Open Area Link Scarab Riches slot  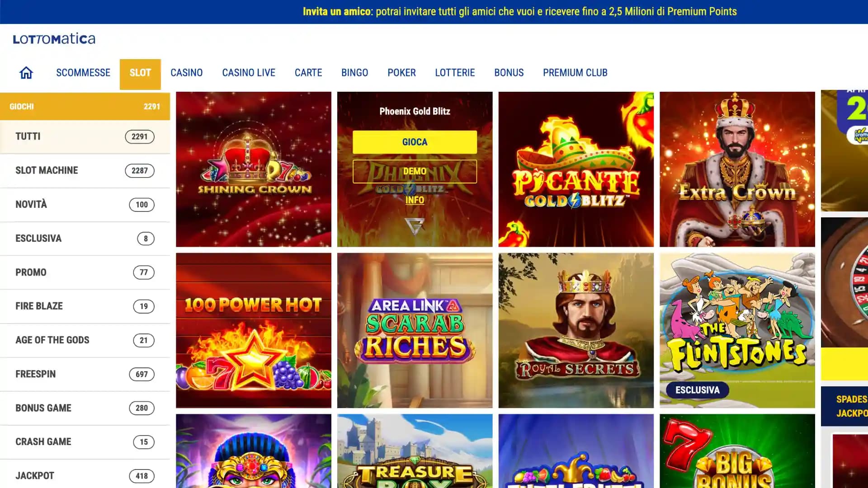[x=415, y=330]
